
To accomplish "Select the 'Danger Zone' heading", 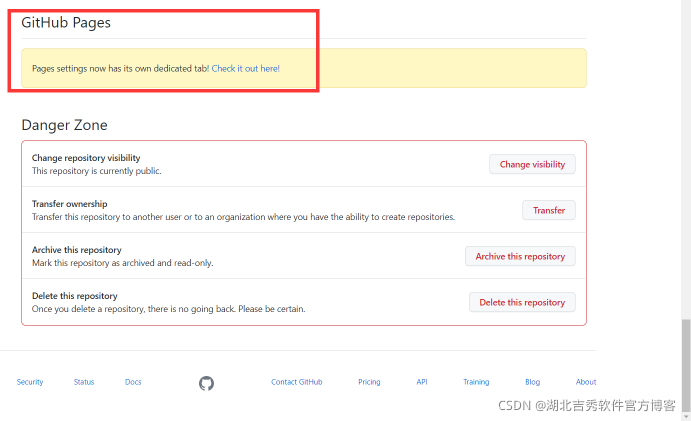I will tap(64, 125).
